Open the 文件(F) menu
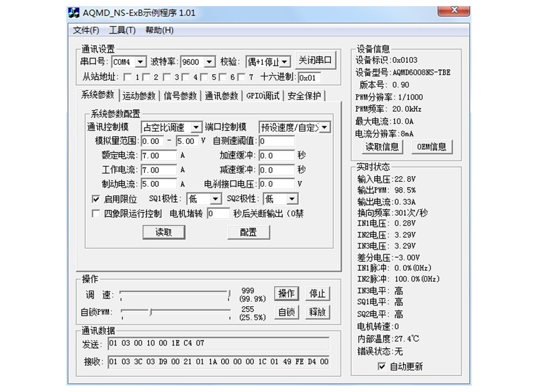537x392 pixels. pyautogui.click(x=86, y=30)
